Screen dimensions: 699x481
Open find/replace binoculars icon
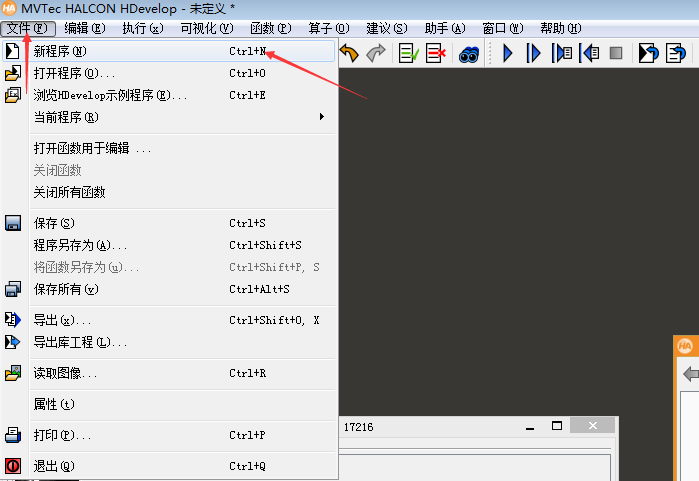[469, 54]
